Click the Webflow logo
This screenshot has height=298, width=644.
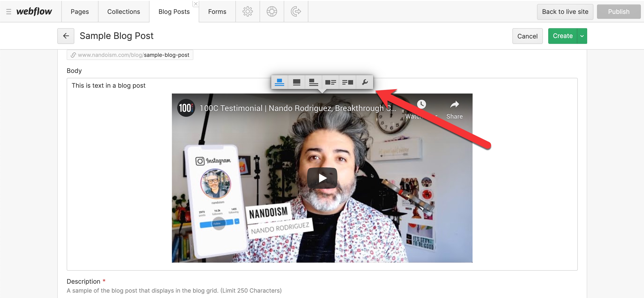(x=34, y=11)
